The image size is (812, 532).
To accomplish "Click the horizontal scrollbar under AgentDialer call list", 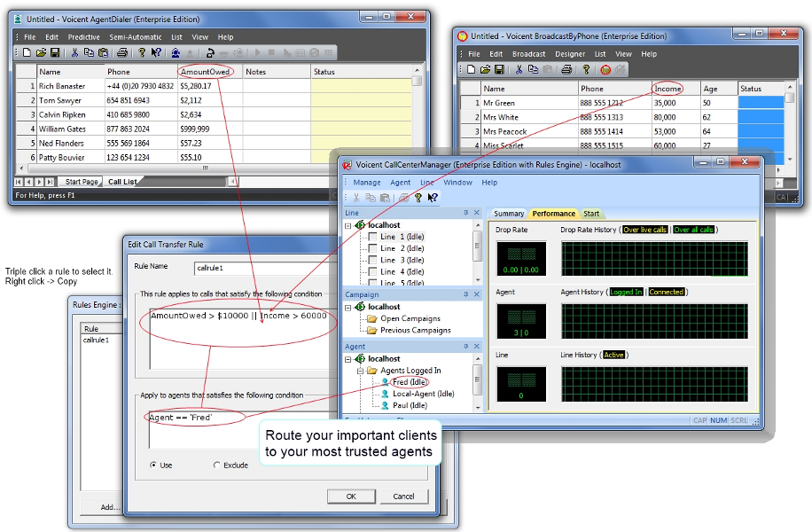I will (x=204, y=168).
